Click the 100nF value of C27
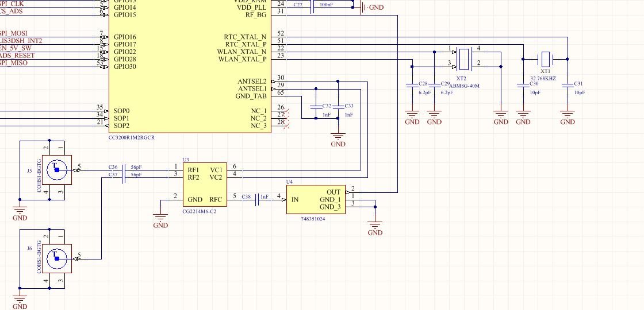The height and width of the screenshot is (310, 644). [327, 5]
